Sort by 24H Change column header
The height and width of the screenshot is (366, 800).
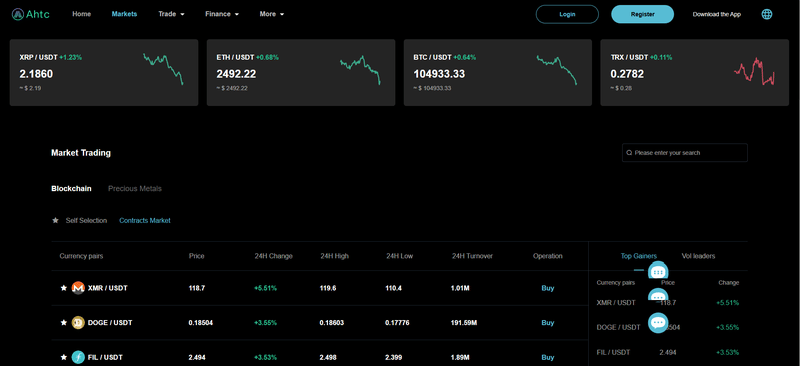(x=273, y=256)
